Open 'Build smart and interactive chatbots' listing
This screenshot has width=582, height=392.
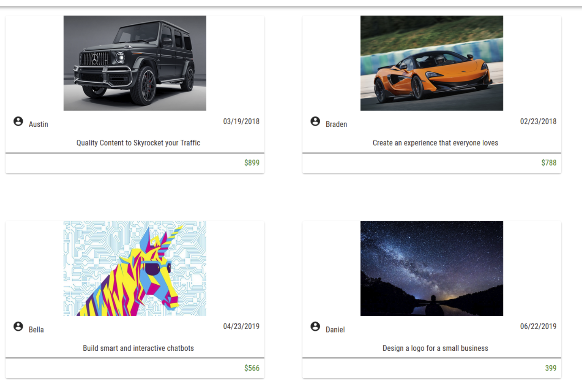coord(138,348)
